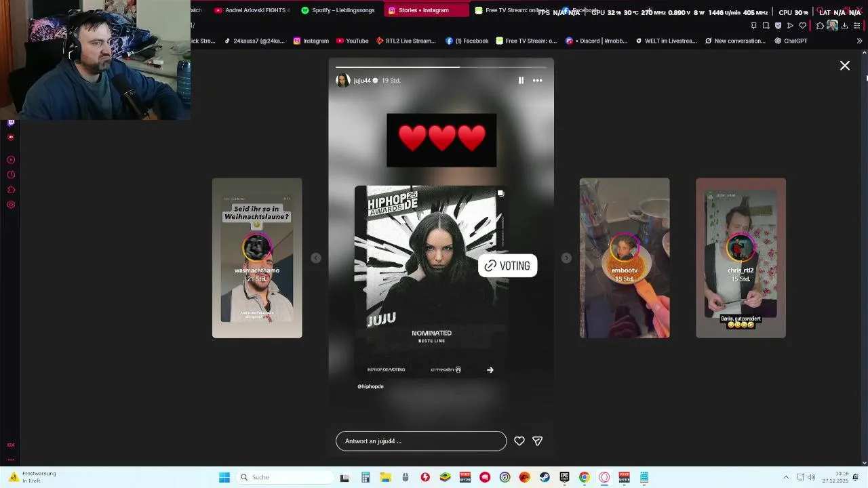The height and width of the screenshot is (488, 868).
Task: Open the VOTING link sticker
Action: (x=507, y=266)
